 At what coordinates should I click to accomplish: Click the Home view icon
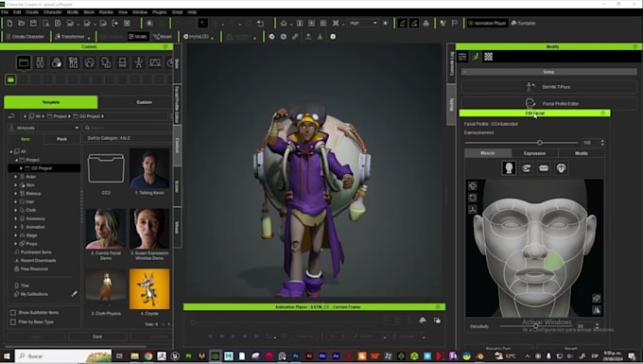[284, 24]
